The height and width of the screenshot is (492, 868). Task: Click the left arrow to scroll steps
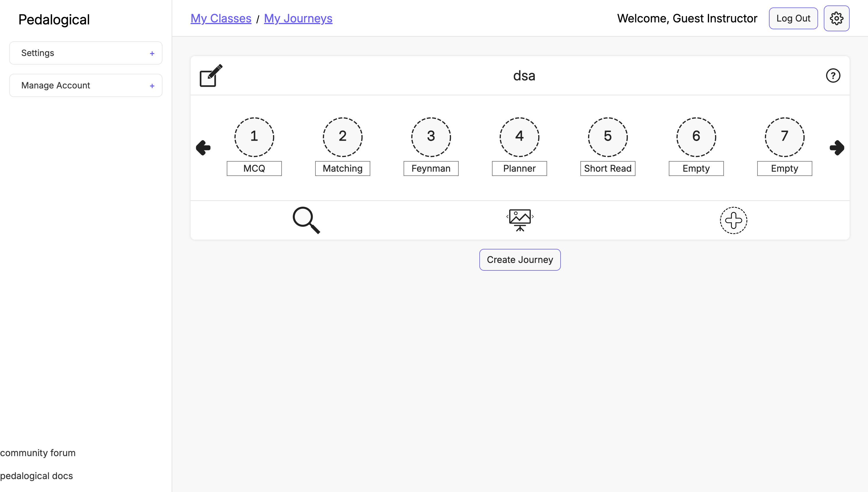click(204, 148)
